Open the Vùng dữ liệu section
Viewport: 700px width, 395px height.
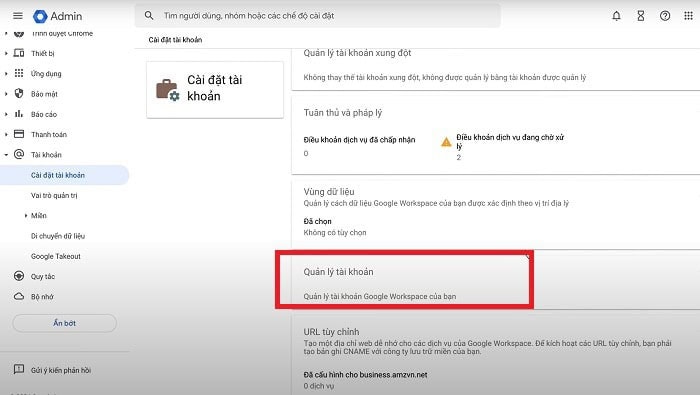tap(329, 191)
